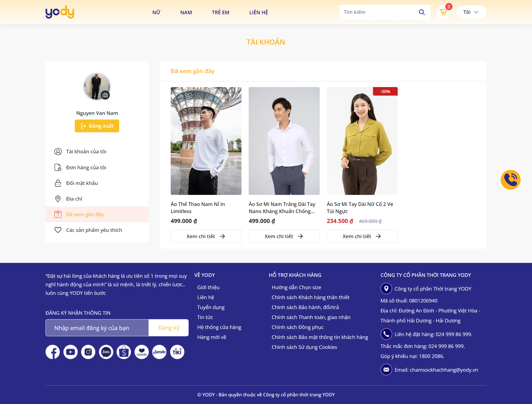The width and height of the screenshot is (532, 404).
Task: Open the TRẺ EM menu category
Action: click(x=220, y=12)
